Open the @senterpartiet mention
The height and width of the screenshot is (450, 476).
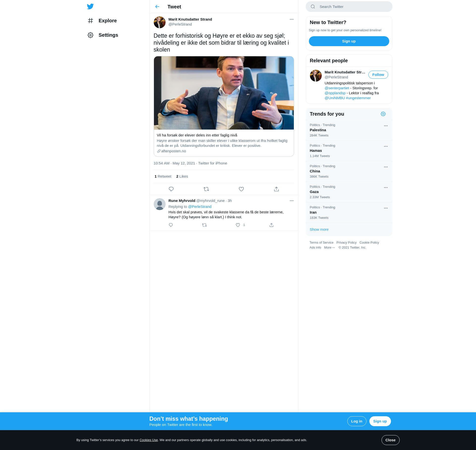(x=337, y=88)
